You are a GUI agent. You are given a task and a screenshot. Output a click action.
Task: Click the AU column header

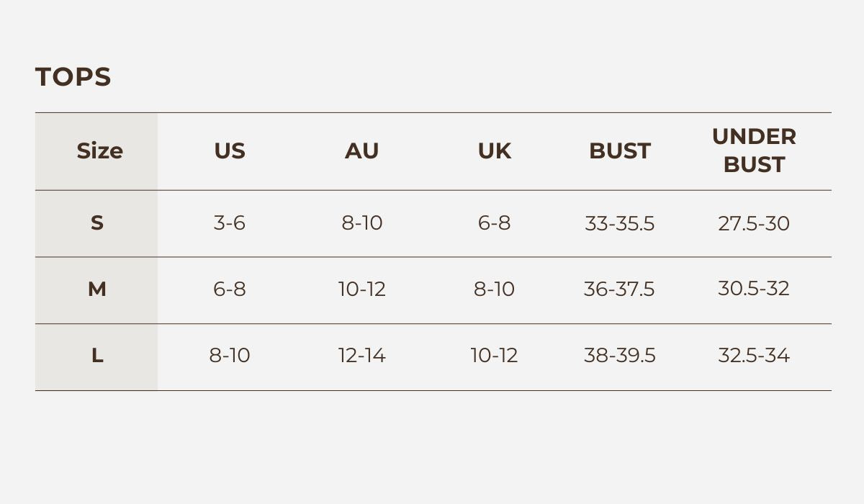pyautogui.click(x=361, y=151)
